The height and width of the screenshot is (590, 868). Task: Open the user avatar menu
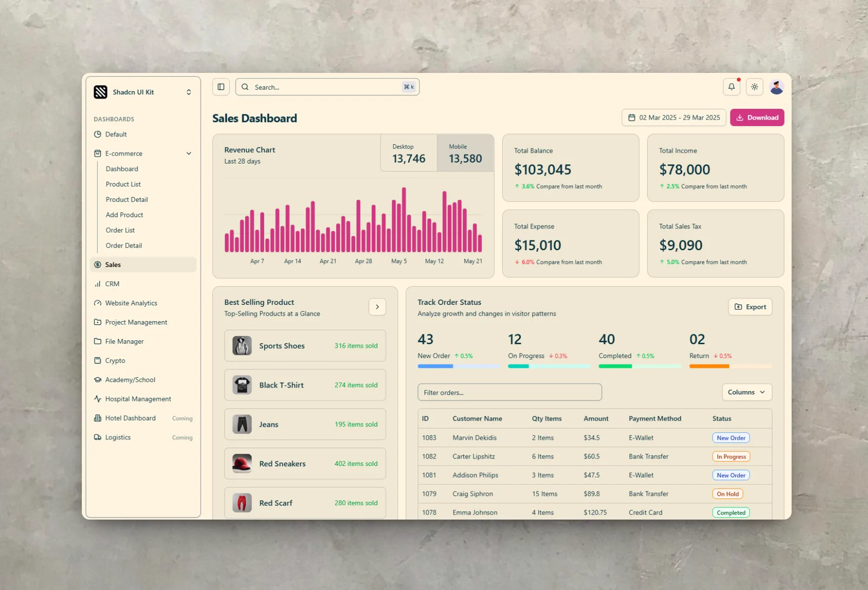pyautogui.click(x=777, y=87)
